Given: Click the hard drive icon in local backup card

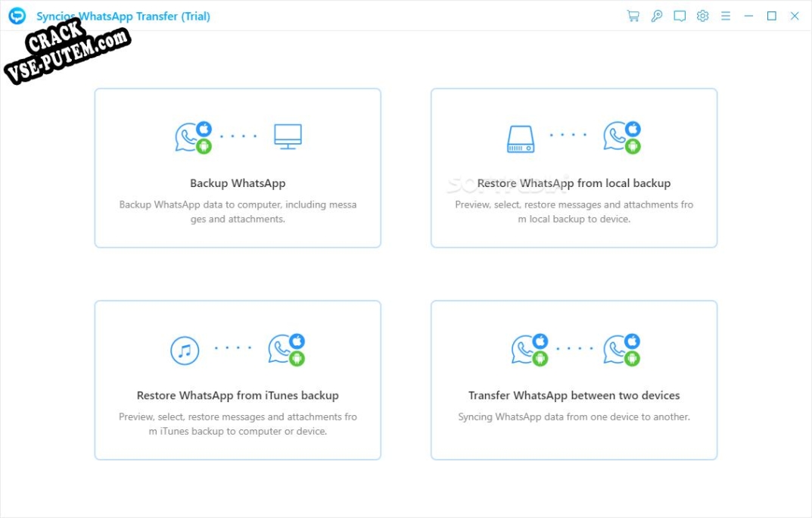Looking at the screenshot, I should coord(521,139).
